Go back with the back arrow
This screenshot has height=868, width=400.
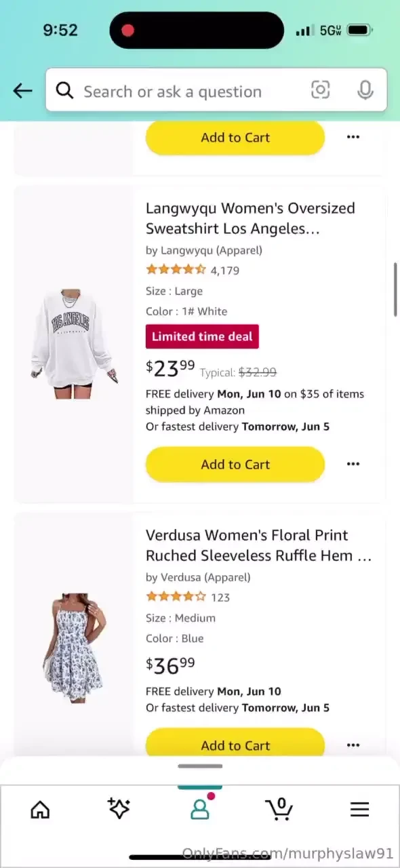[22, 90]
